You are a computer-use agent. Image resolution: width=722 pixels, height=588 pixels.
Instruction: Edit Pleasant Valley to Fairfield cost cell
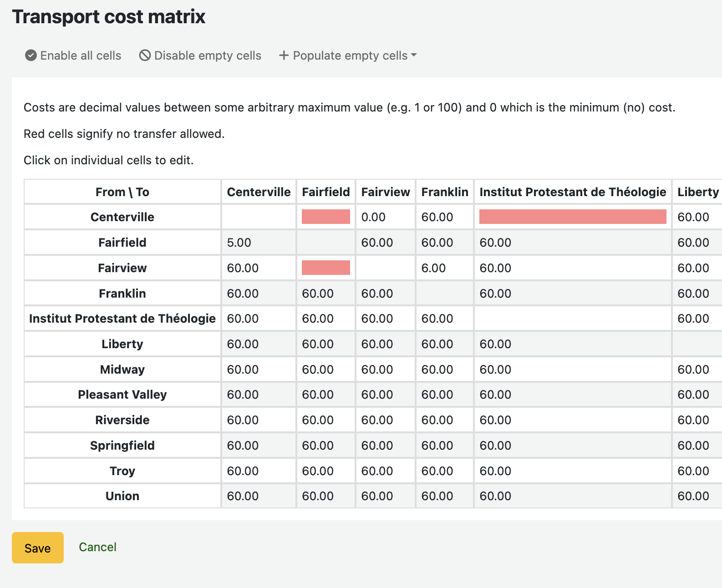[325, 395]
